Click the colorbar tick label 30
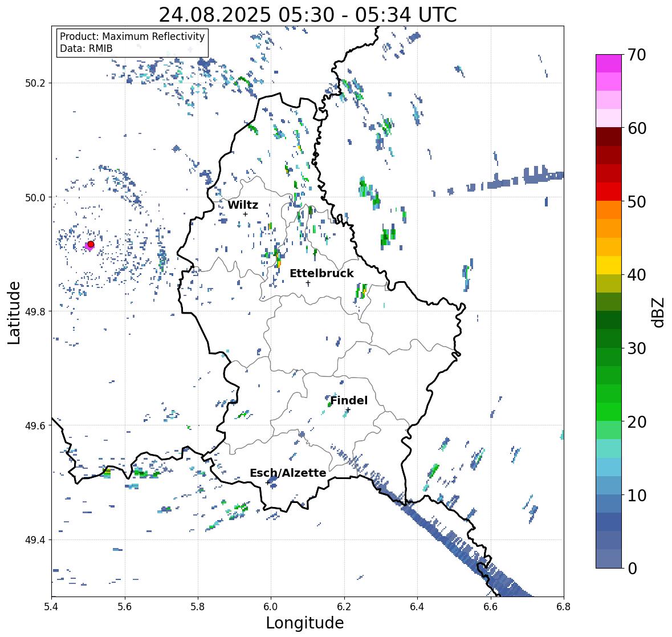This screenshot has width=672, height=637. pos(637,348)
